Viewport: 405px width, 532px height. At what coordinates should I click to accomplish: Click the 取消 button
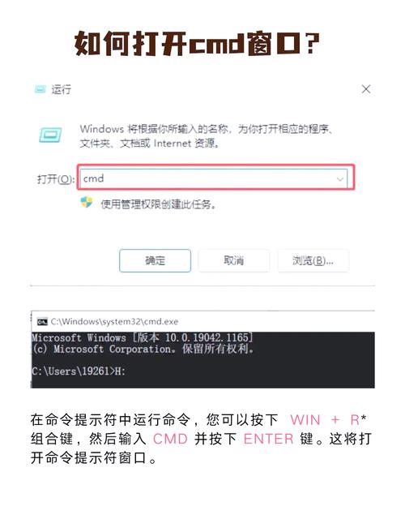(x=234, y=260)
